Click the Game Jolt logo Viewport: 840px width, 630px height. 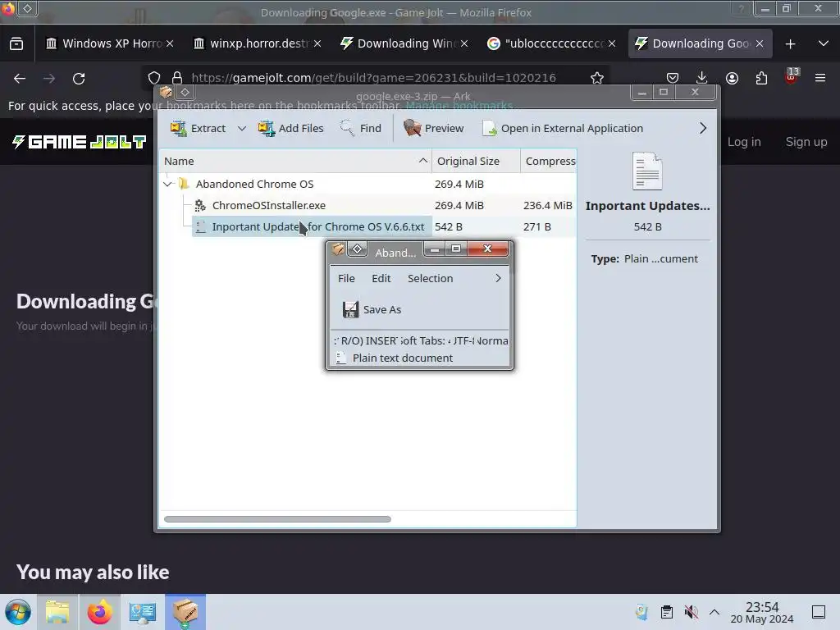80,142
